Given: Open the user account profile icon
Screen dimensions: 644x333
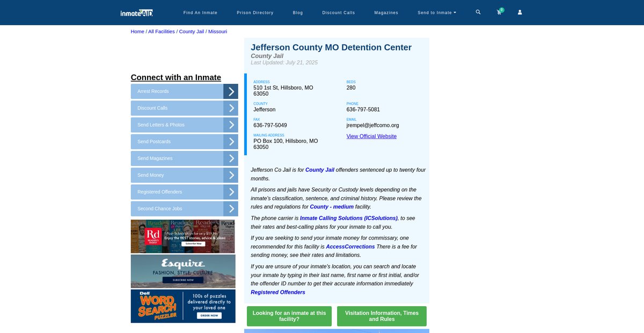Looking at the screenshot, I should pos(519,12).
